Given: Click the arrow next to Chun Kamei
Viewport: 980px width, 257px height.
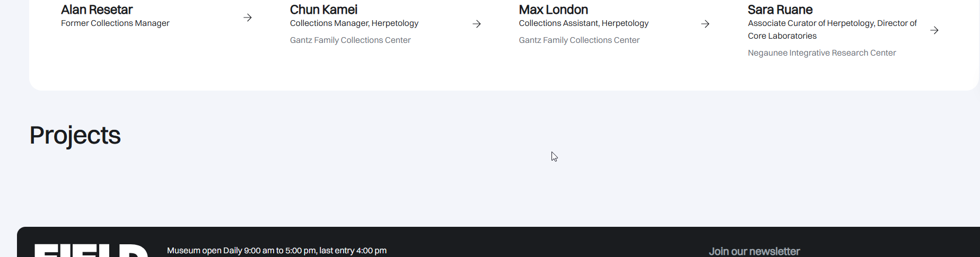Looking at the screenshot, I should coord(477,24).
